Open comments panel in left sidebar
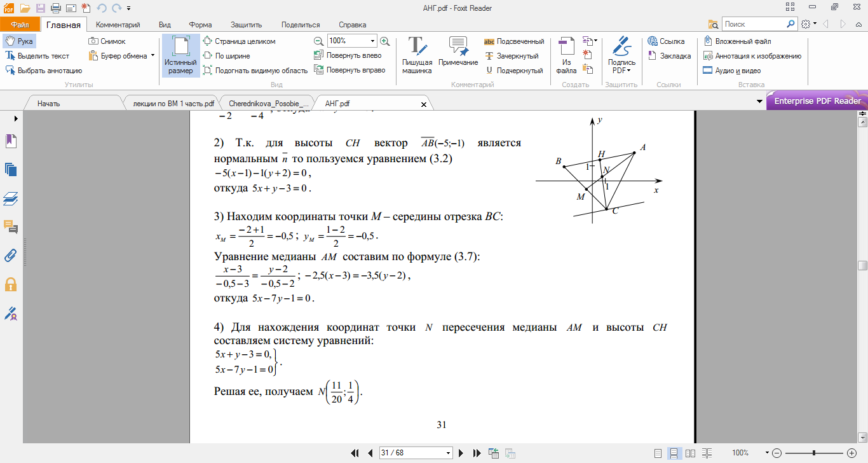Screen dimensions: 868x463 pos(11,227)
